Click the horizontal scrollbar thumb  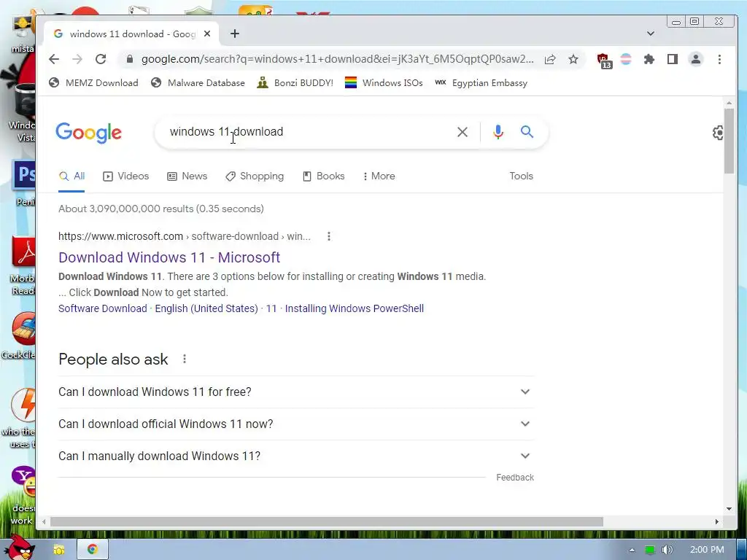click(x=327, y=522)
